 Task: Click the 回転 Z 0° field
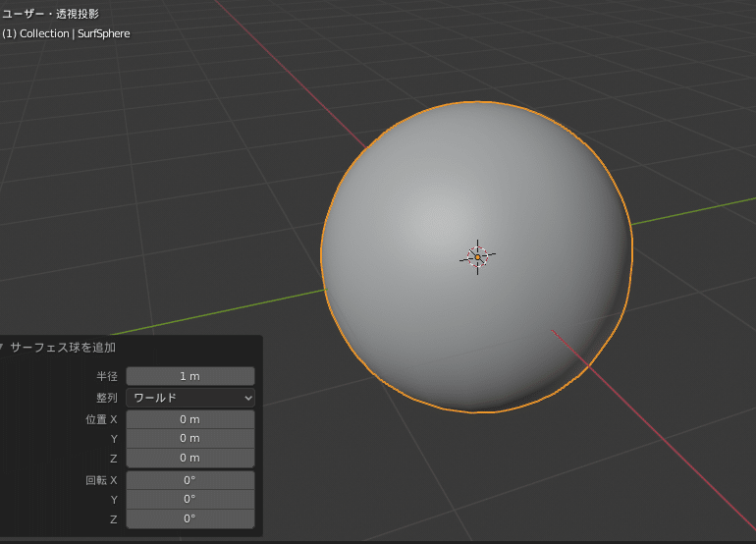[x=190, y=518]
